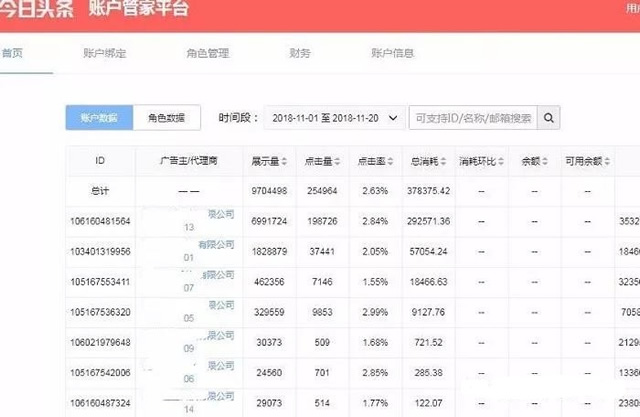Sort by 点击率 column sort icon
Image resolution: width=640 pixels, height=417 pixels.
(x=395, y=161)
